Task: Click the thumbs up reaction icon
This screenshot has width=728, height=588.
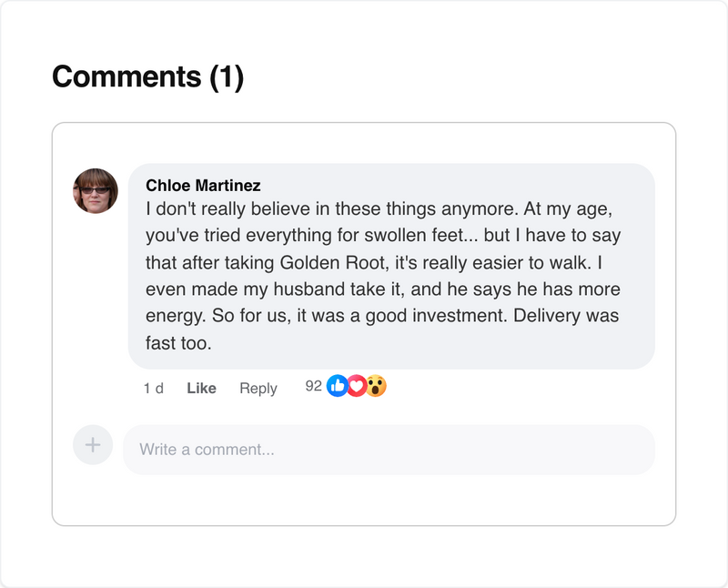Action: tap(337, 385)
